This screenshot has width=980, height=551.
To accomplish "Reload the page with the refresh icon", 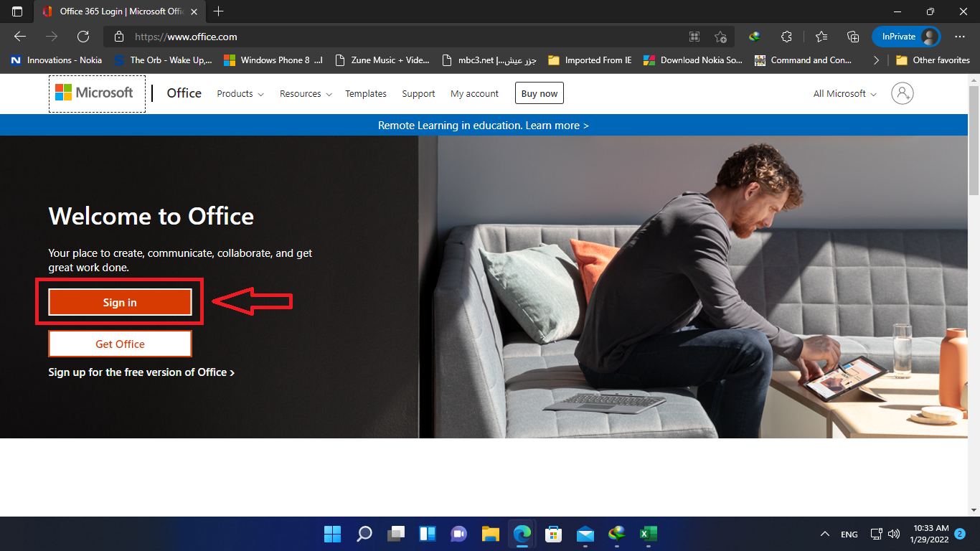I will (x=83, y=37).
